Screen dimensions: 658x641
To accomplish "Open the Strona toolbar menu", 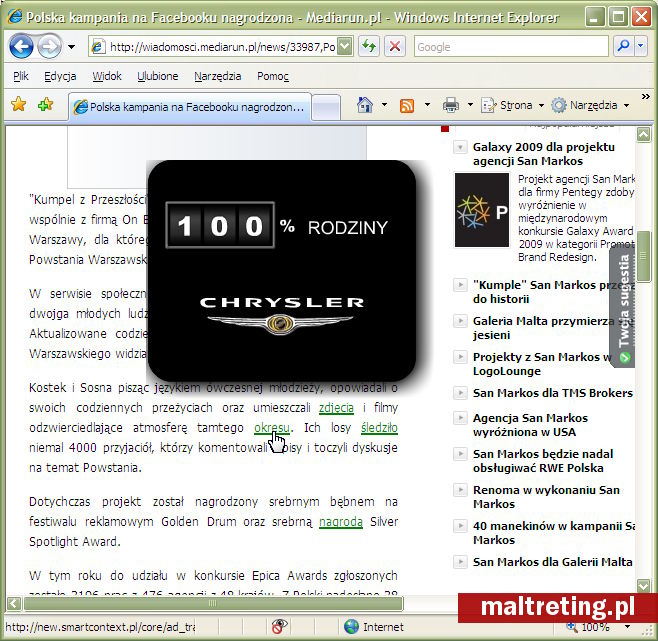I will (512, 105).
